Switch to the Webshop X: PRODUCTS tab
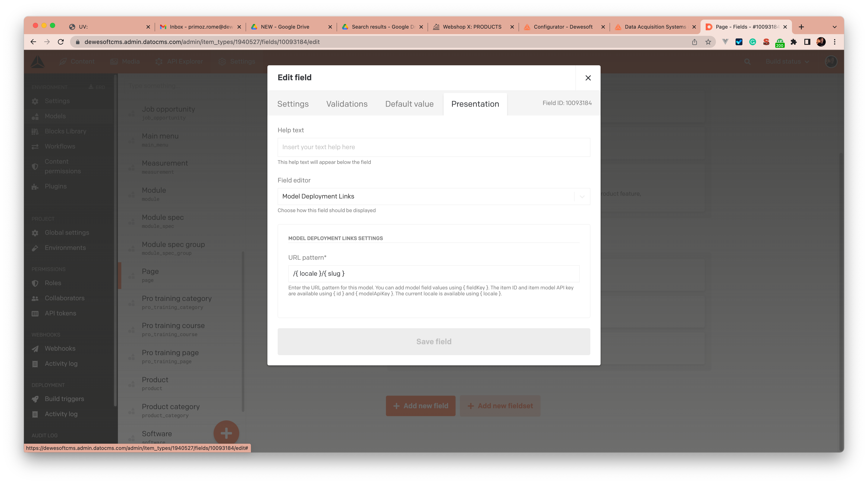 [473, 27]
